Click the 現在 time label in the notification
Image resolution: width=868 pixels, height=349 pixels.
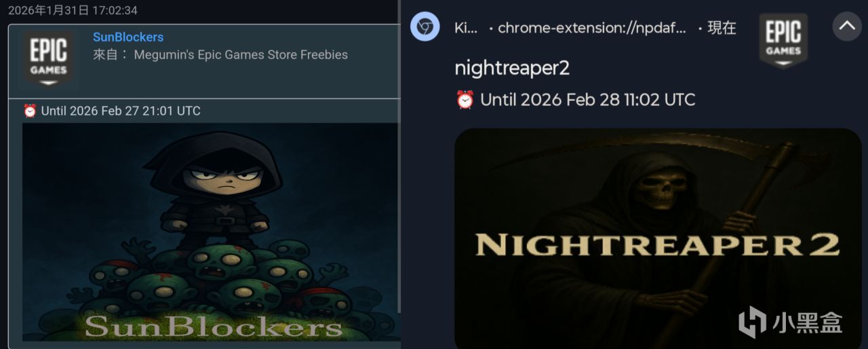[722, 28]
